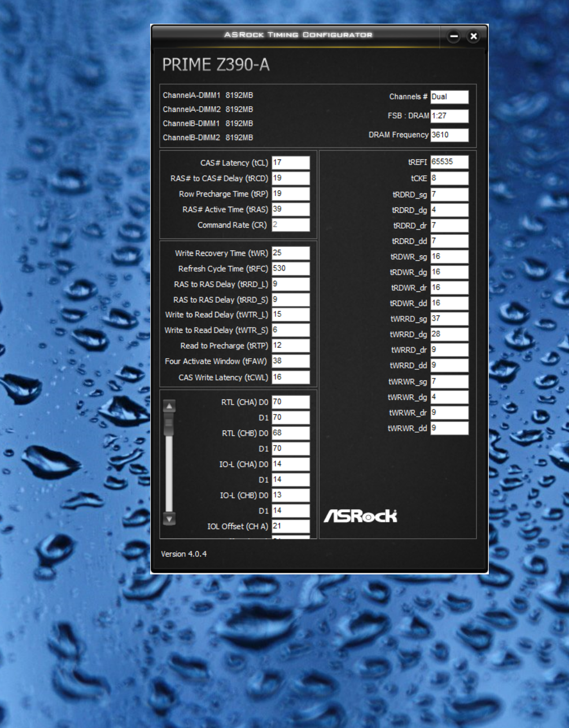Click the ChannelA-DIMM1 8192MB entry

tap(208, 95)
